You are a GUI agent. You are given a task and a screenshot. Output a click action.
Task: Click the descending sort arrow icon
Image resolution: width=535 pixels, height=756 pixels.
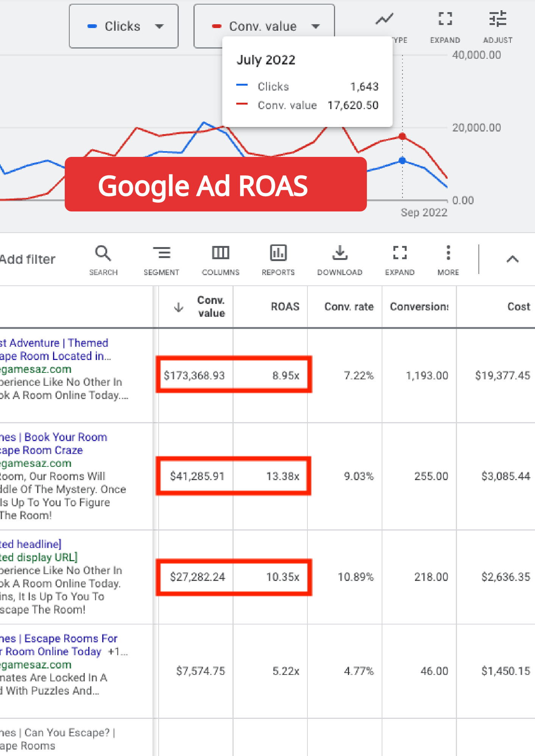coord(179,307)
